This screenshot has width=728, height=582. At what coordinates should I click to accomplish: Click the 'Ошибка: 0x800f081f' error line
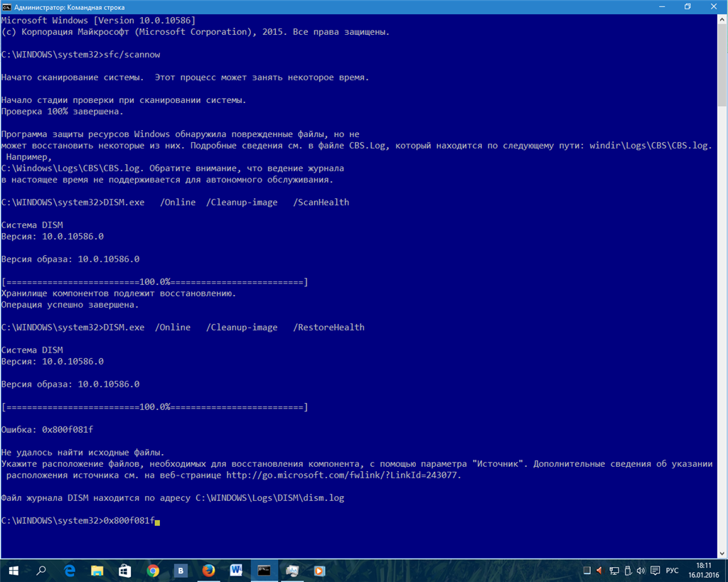47,430
